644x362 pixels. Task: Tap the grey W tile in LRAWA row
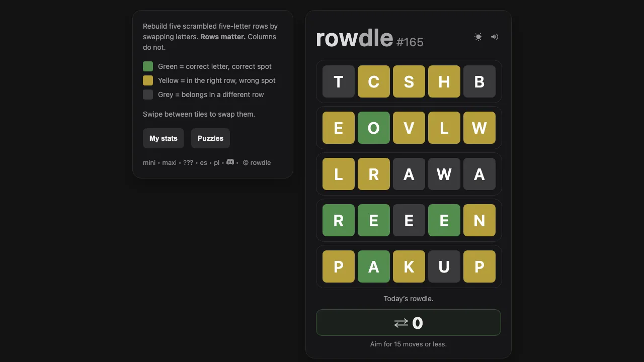click(444, 174)
